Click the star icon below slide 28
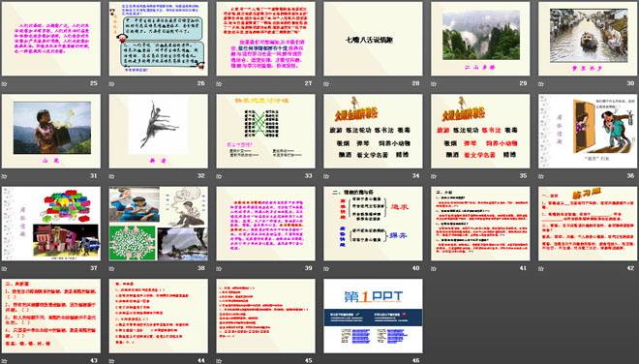This screenshot has width=639, height=364. click(326, 83)
